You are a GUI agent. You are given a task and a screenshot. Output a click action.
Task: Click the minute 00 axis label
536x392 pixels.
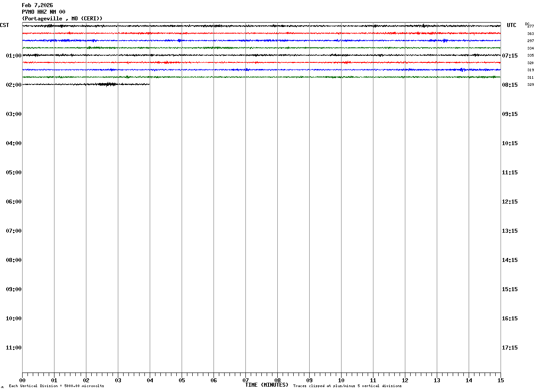coord(22,380)
